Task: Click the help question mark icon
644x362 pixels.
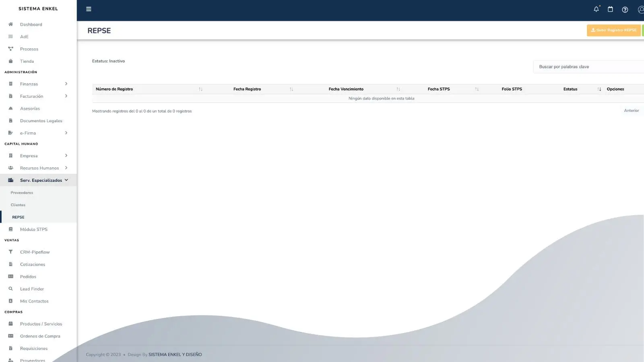Action: click(625, 10)
